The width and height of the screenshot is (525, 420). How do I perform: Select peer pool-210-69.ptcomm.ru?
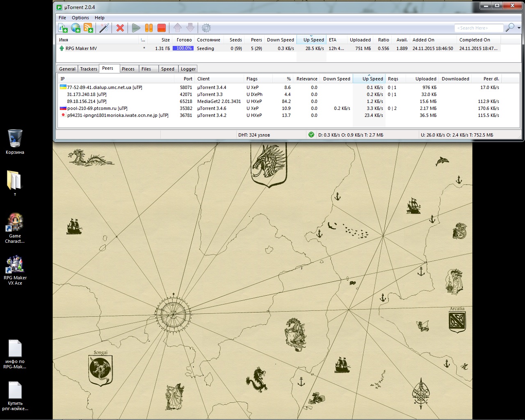pos(280,108)
